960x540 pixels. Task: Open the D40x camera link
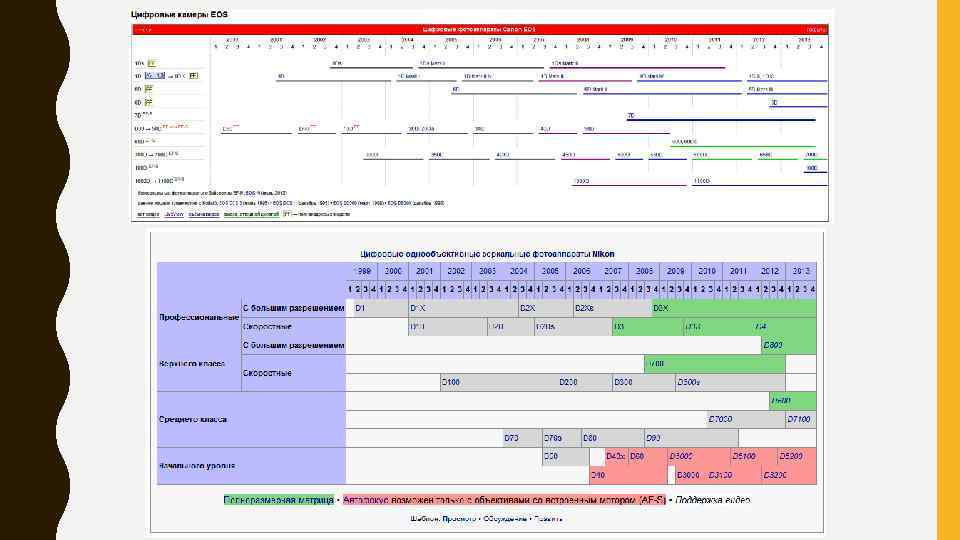[x=615, y=456]
